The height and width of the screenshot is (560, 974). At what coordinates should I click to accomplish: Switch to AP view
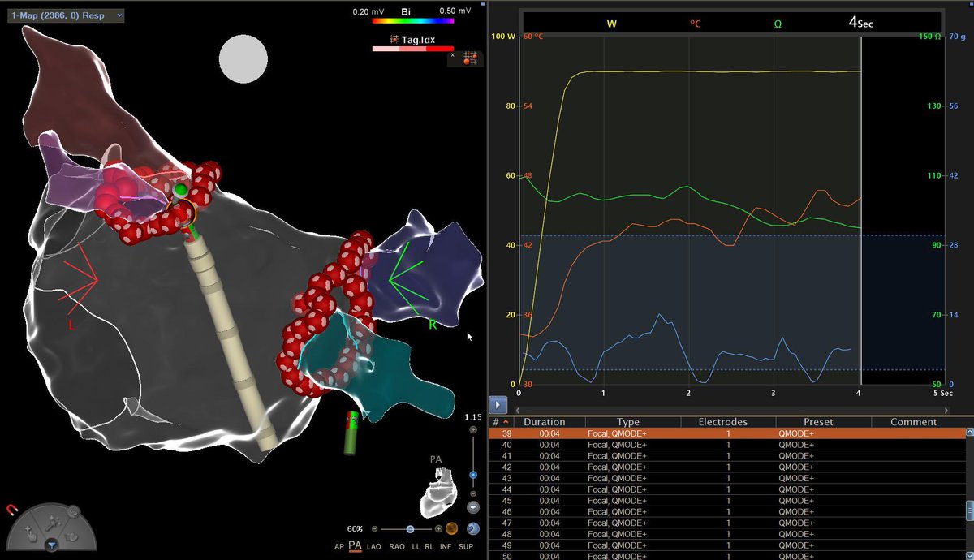pyautogui.click(x=339, y=547)
